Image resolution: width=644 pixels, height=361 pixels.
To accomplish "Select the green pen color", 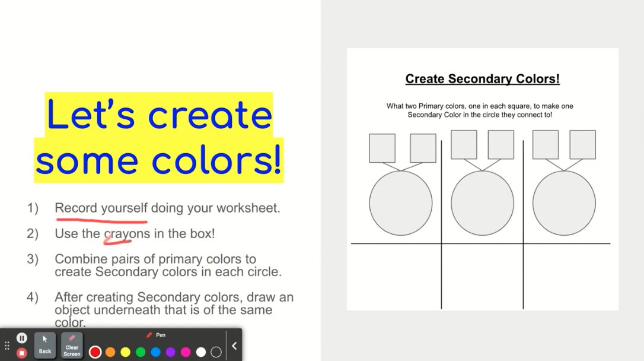I will [x=141, y=352].
